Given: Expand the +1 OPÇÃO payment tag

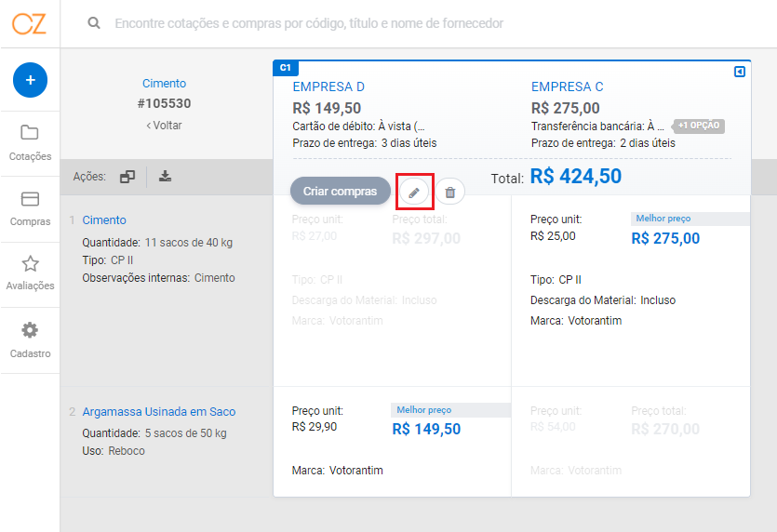Looking at the screenshot, I should (x=698, y=126).
